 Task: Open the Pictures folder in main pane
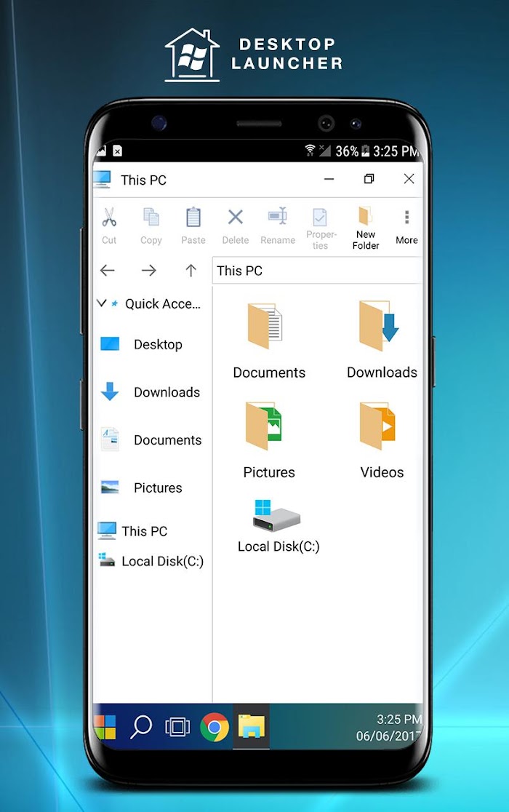coord(269,440)
